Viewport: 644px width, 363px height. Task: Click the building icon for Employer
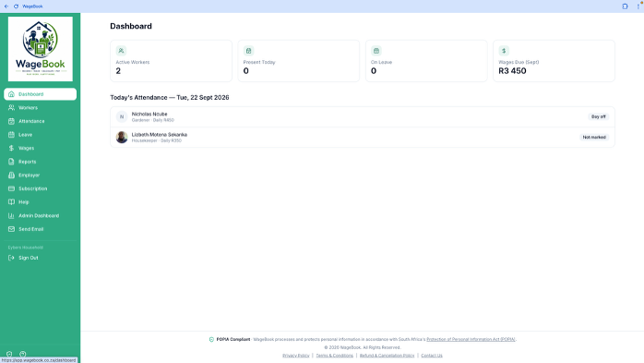click(x=11, y=175)
